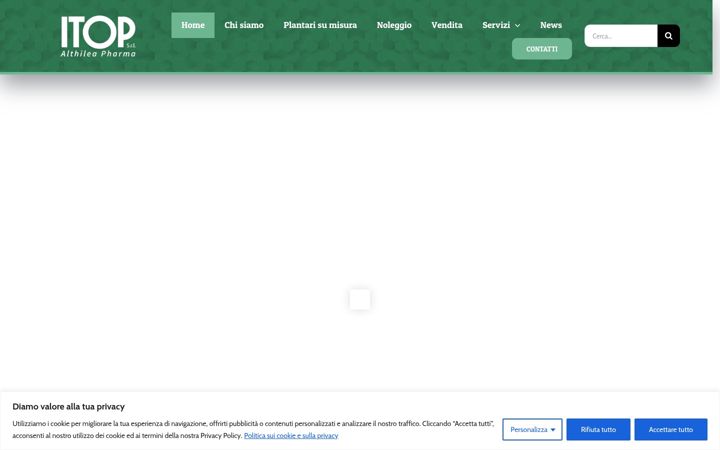
Task: Open Plantari su misura page
Action: point(320,25)
